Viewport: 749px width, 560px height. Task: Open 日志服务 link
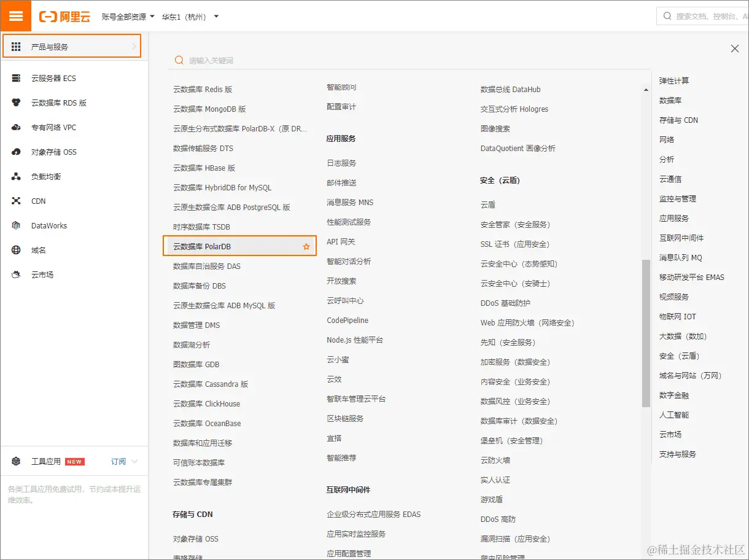pyautogui.click(x=341, y=163)
